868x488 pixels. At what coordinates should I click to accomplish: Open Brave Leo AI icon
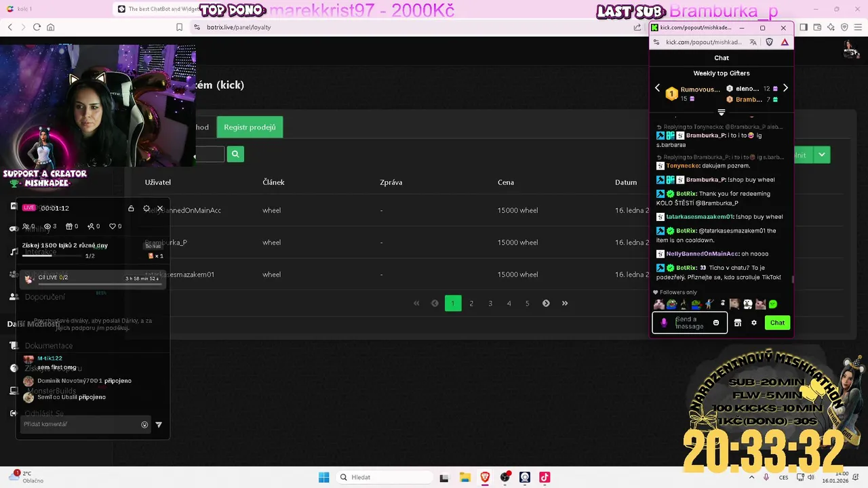click(x=831, y=27)
